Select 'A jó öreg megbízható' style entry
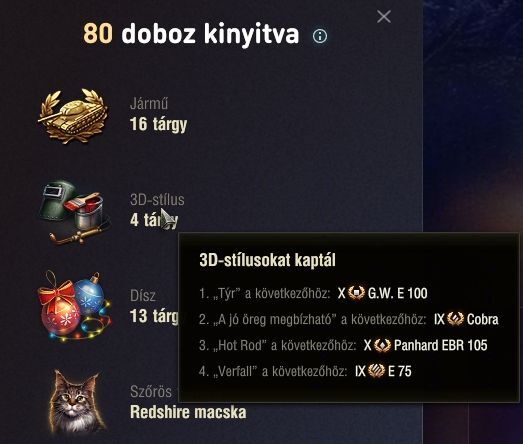The width and height of the screenshot is (523, 444). click(349, 319)
